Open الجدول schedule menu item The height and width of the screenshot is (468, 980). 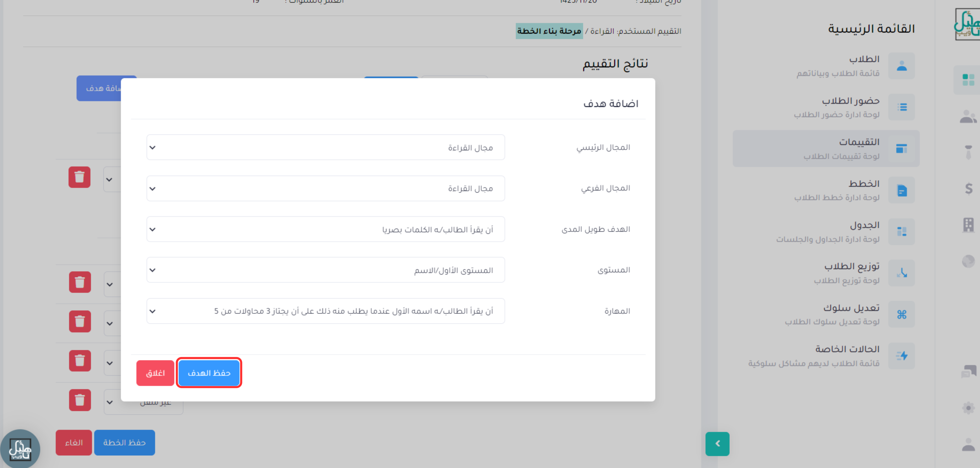(x=826, y=232)
